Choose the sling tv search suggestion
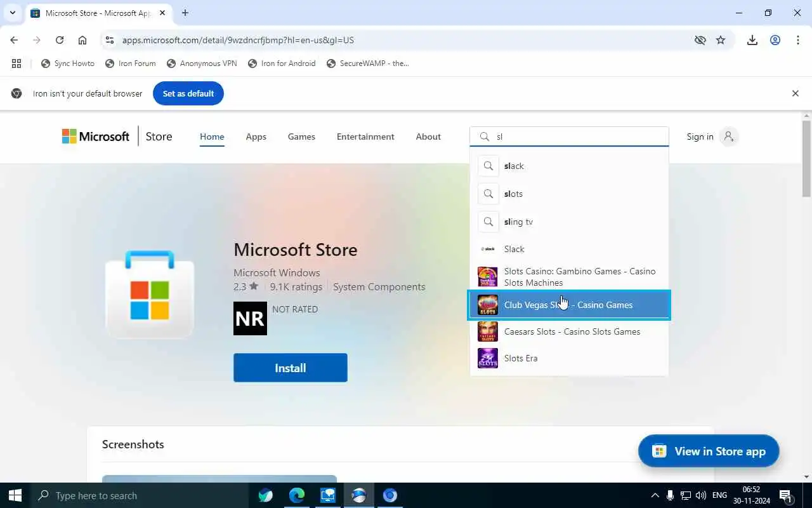The height and width of the screenshot is (508, 812). pos(569,222)
